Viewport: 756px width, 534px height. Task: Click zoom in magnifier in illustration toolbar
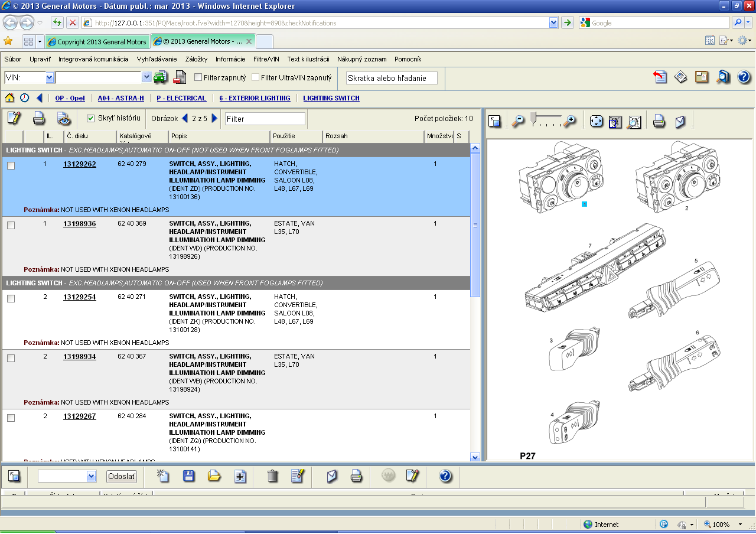click(x=569, y=121)
